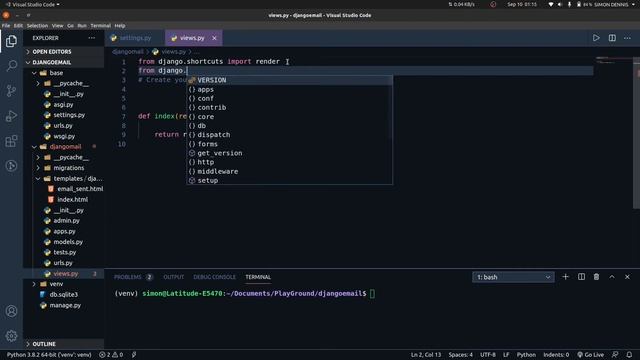Select the bash terminal dropdown
Viewport: 640px width, 360px height.
pyautogui.click(x=513, y=277)
